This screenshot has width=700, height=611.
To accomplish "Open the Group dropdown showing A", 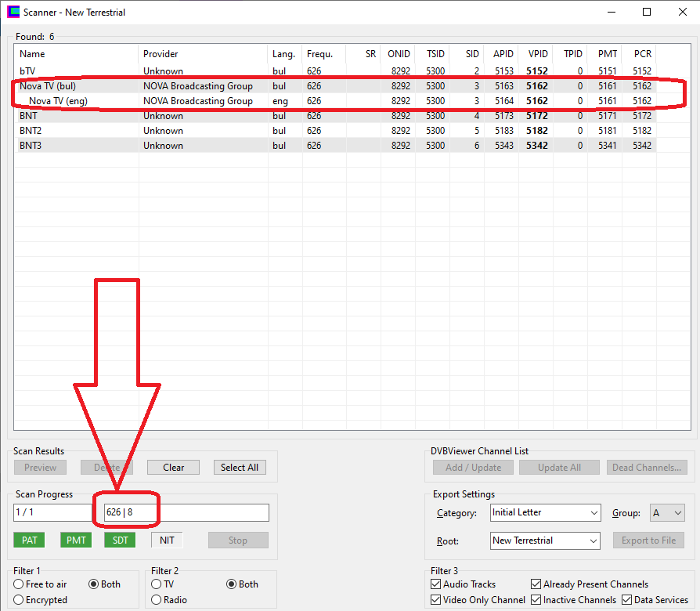I will pyautogui.click(x=667, y=513).
